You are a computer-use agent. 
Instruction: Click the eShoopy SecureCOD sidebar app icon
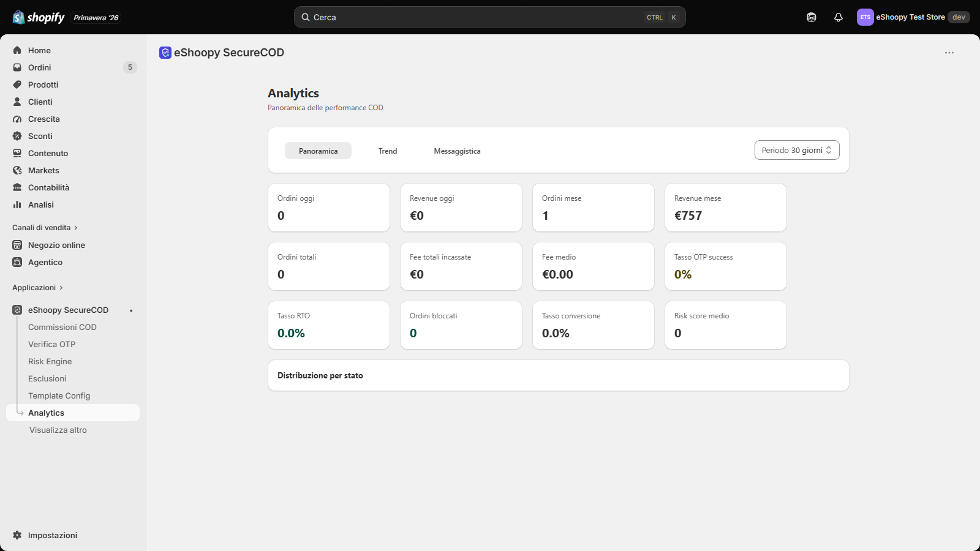pos(17,310)
